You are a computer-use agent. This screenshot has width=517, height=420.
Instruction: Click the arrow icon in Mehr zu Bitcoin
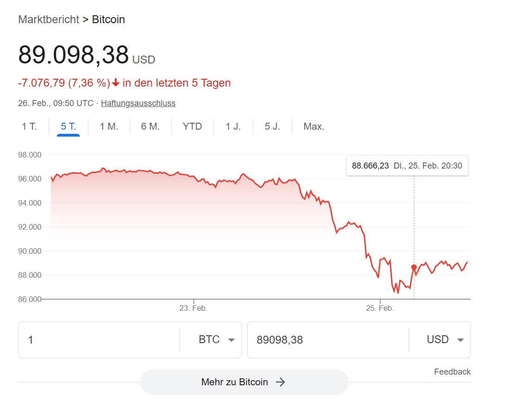(280, 382)
